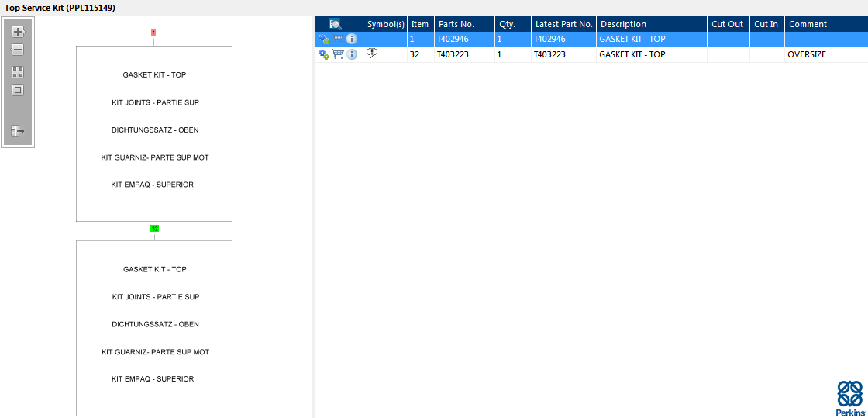Image resolution: width=868 pixels, height=418 pixels.
Task: Zoom out of the diagram with the minus icon
Action: click(x=18, y=50)
